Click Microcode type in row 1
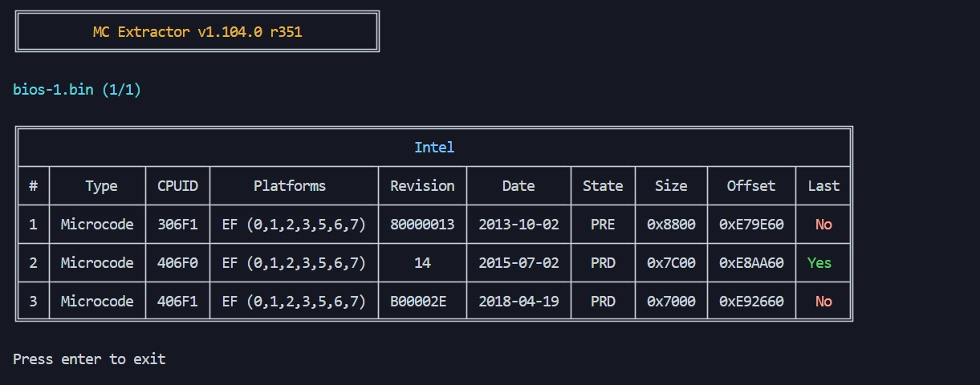 tap(97, 225)
